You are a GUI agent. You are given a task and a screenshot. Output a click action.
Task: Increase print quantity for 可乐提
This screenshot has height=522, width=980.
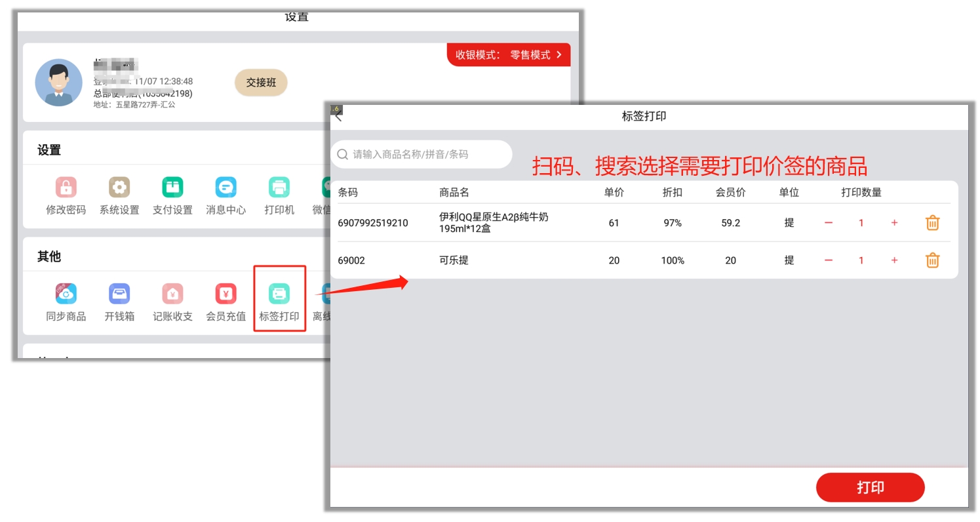pyautogui.click(x=894, y=260)
